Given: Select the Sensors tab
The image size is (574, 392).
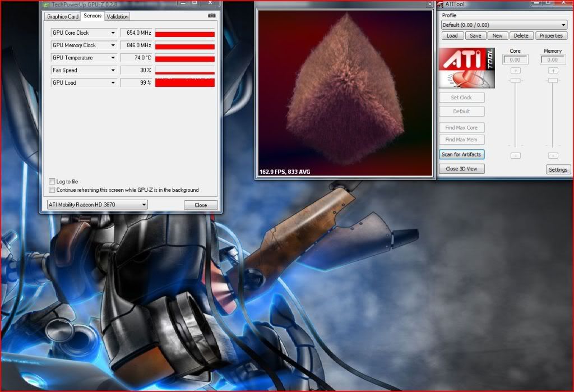Looking at the screenshot, I should coord(92,16).
